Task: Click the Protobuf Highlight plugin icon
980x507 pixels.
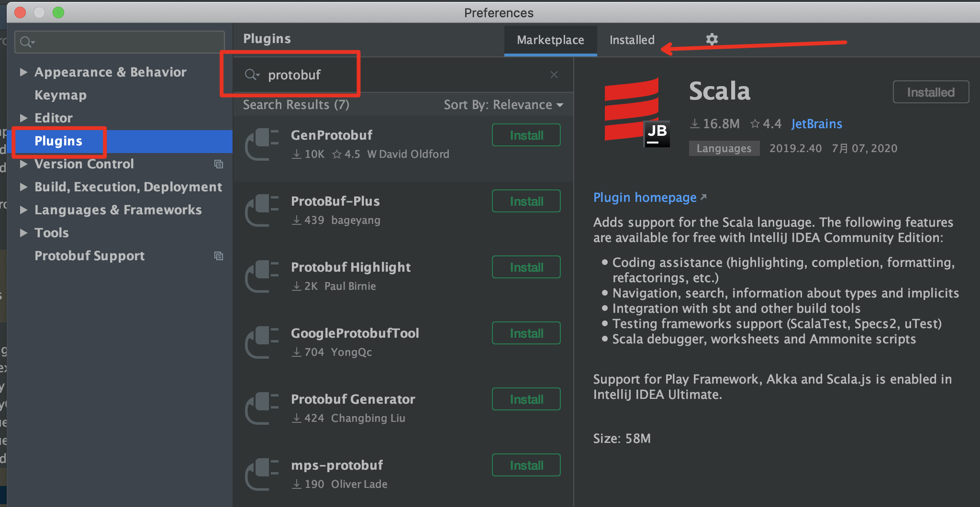Action: 262,276
